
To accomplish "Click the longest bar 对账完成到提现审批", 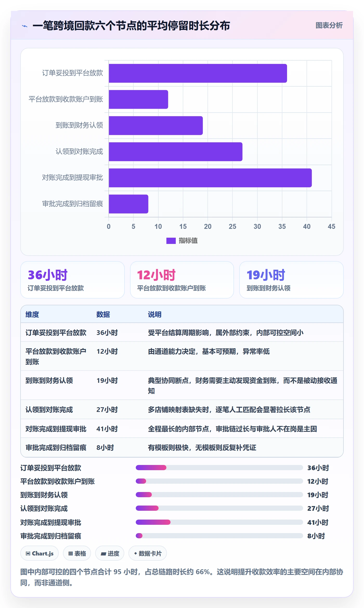I will point(210,178).
